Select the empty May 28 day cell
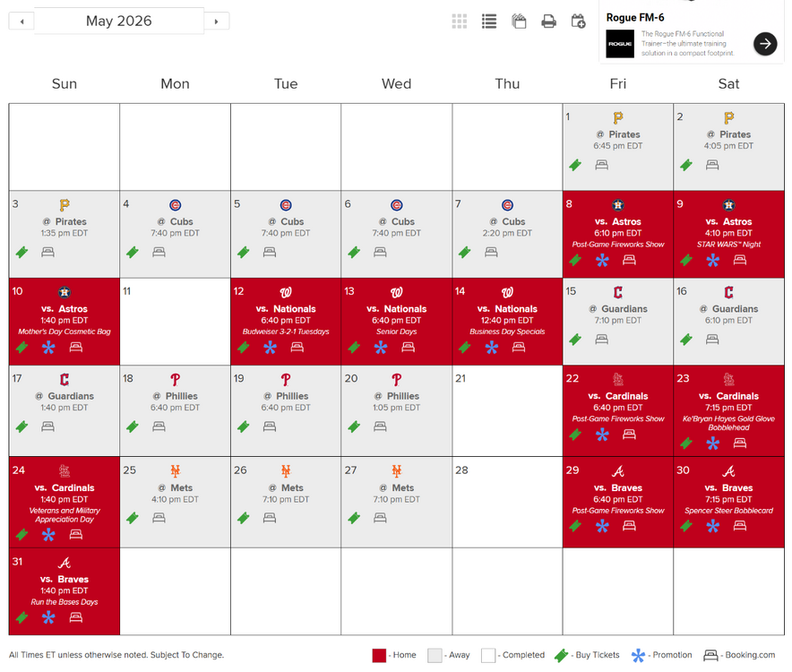Screen dimensions: 792x672 [507, 503]
